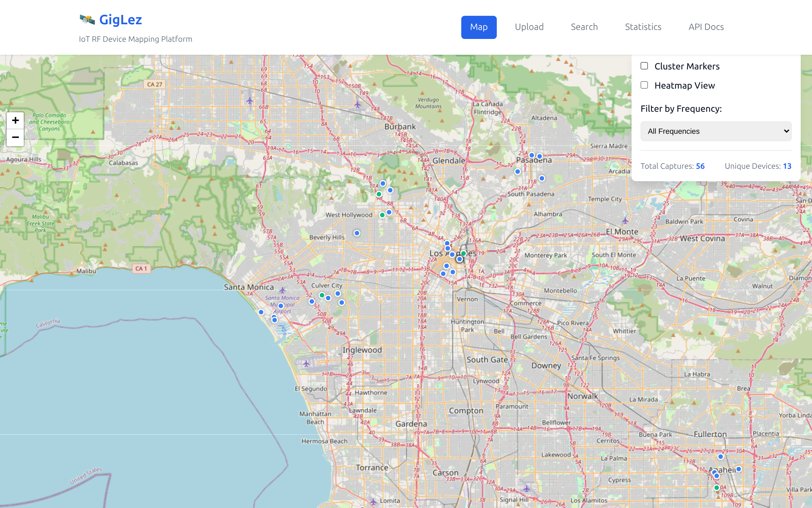This screenshot has width=812, height=508.
Task: Enable the Heatmap View checkbox
Action: 644,85
